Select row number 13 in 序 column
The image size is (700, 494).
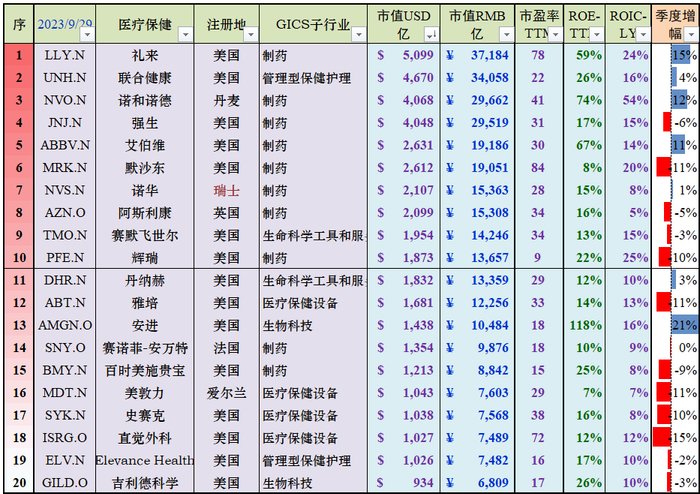[x=19, y=325]
